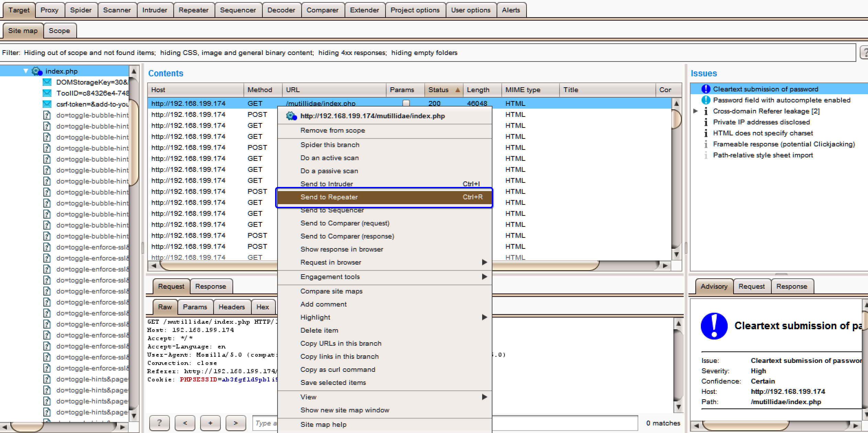
Task: Switch to the Scanner tab
Action: (117, 10)
